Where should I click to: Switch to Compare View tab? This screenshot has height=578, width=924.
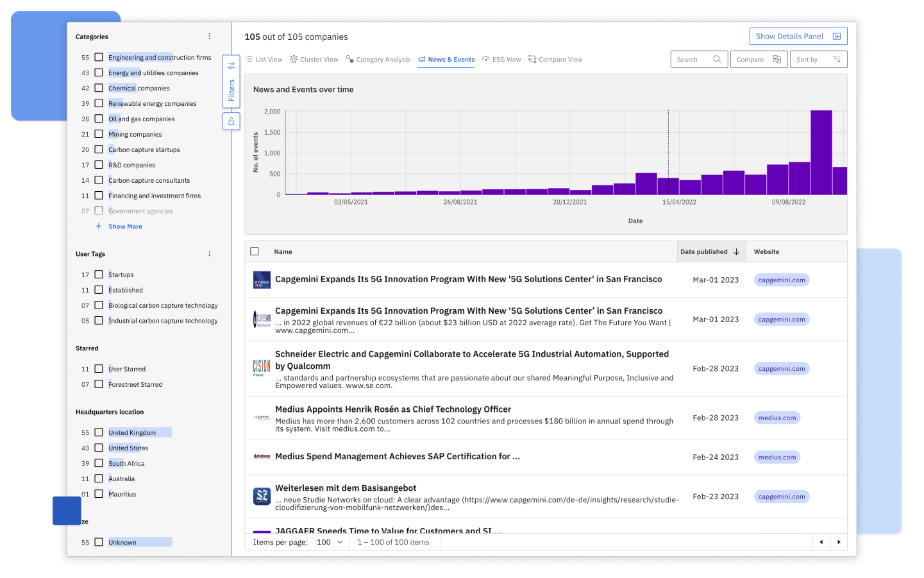(555, 60)
